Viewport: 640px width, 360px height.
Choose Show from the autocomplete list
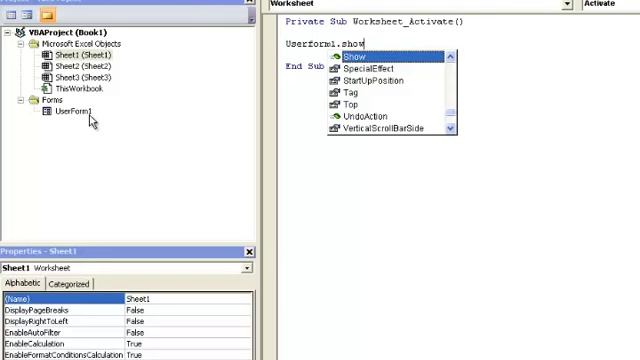click(x=393, y=57)
